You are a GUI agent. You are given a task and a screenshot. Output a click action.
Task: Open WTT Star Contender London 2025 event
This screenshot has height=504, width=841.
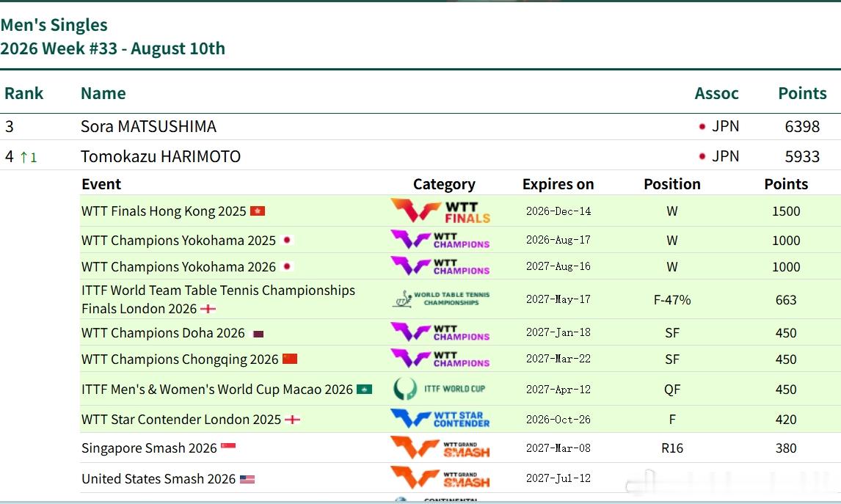[x=181, y=420]
